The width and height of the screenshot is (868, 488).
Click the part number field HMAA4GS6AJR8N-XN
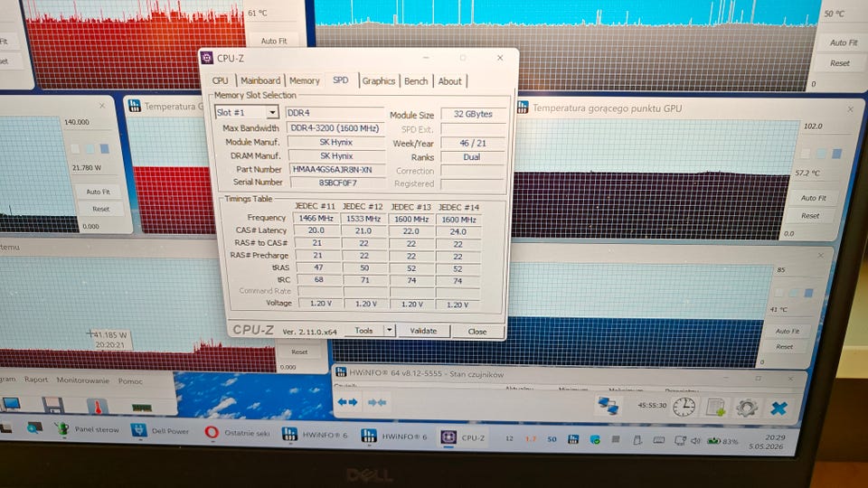point(336,169)
